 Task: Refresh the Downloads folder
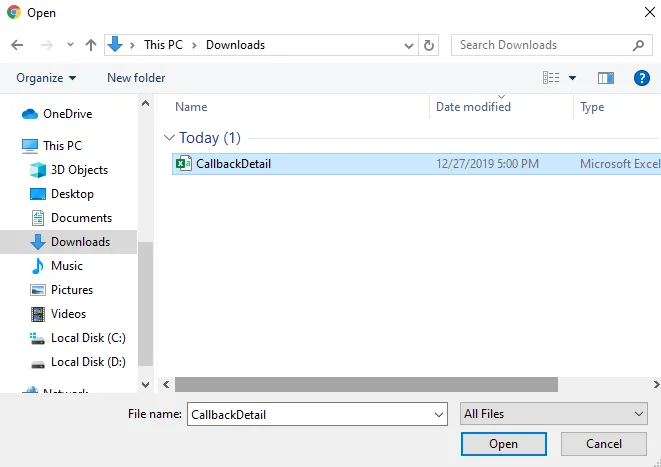click(x=429, y=45)
